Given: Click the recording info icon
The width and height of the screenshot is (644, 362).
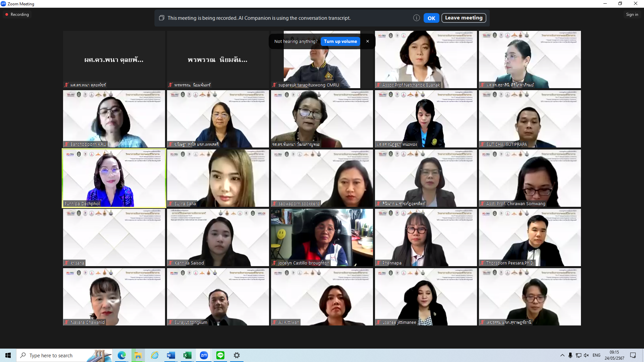Looking at the screenshot, I should pyautogui.click(x=416, y=18).
